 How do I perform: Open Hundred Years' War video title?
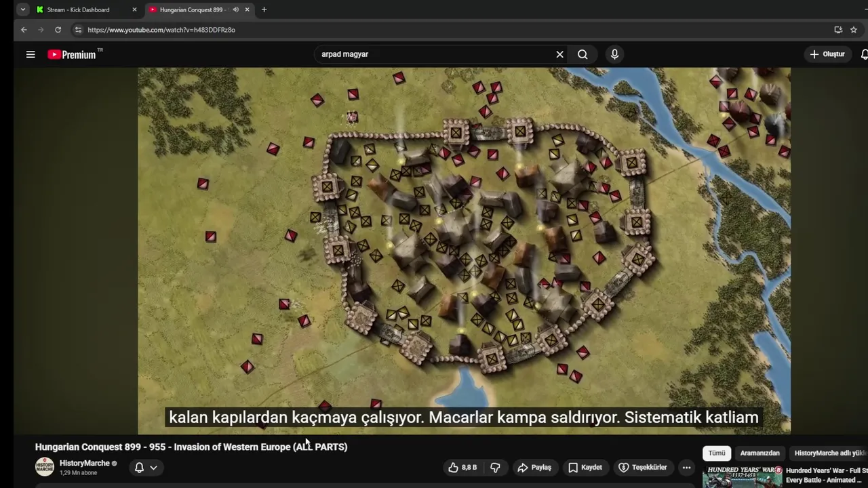pos(827,475)
